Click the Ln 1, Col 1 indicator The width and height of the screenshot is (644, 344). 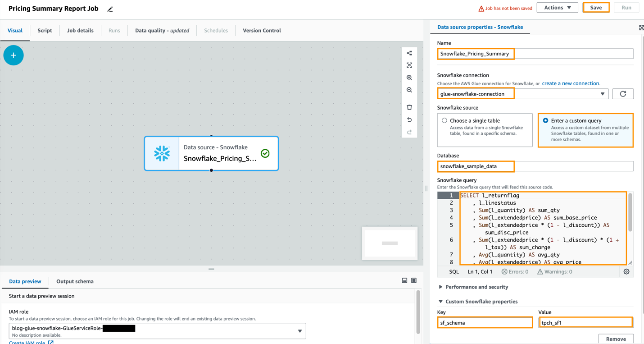pyautogui.click(x=480, y=272)
